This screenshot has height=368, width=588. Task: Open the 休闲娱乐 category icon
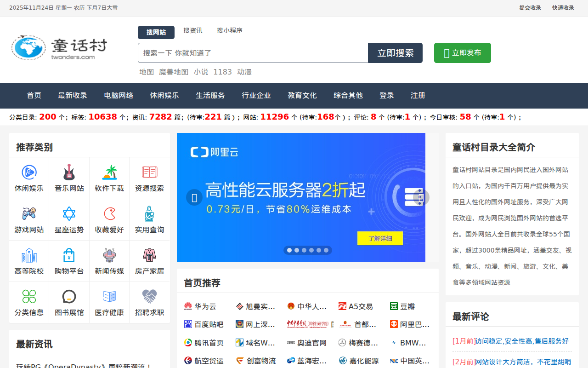[29, 172]
